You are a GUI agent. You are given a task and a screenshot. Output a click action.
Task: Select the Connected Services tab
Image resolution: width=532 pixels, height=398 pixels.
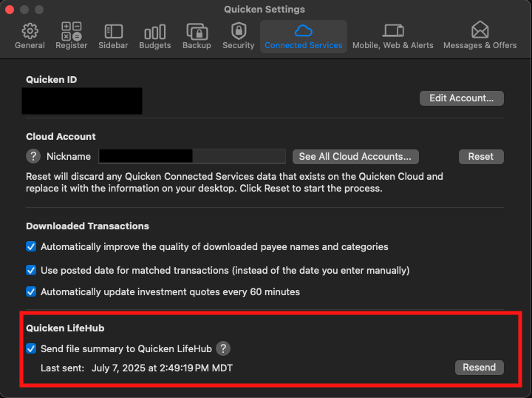(304, 36)
